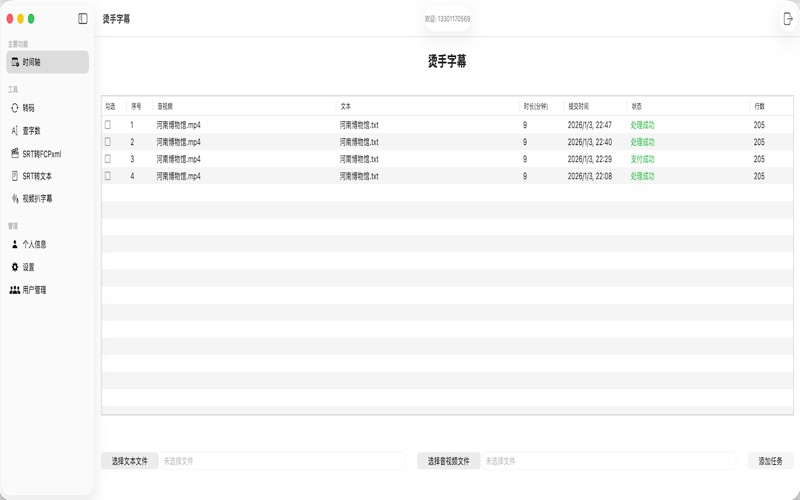The height and width of the screenshot is (500, 800).
Task: Open the 个人信息 profile icon
Action: pyautogui.click(x=15, y=244)
